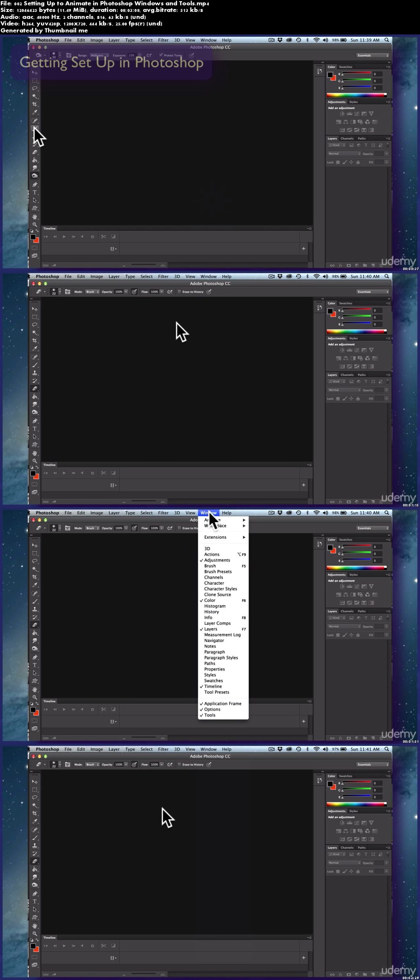Open Filter menu in the 11:39 AM frame
This screenshot has height=980, width=420.
point(163,40)
